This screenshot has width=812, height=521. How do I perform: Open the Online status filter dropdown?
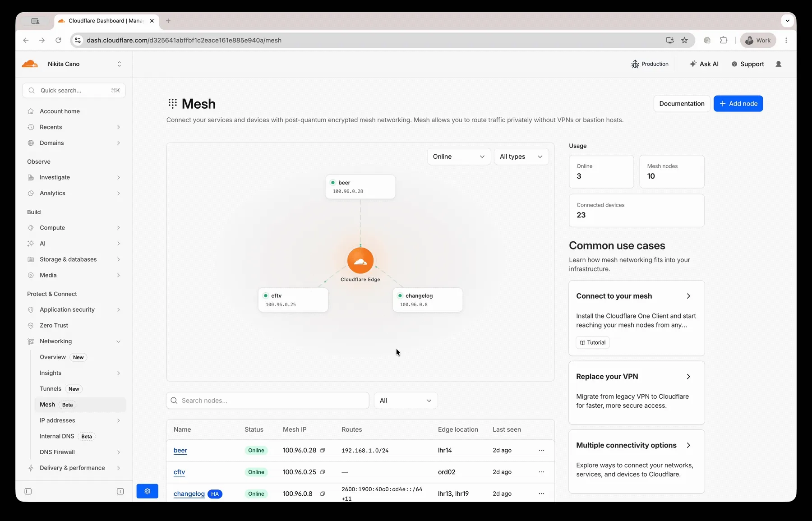click(x=459, y=157)
